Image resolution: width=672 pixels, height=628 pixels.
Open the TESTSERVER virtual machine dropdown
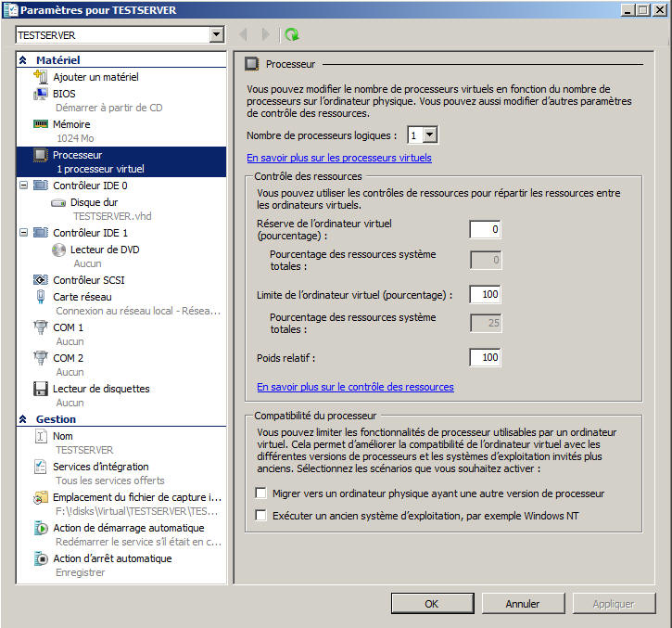tap(217, 34)
